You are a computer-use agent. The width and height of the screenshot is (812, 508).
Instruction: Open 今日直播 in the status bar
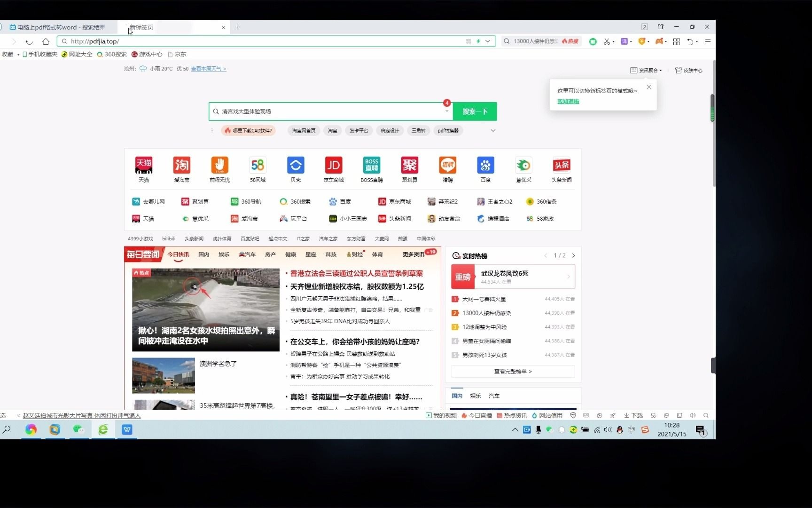pyautogui.click(x=476, y=416)
